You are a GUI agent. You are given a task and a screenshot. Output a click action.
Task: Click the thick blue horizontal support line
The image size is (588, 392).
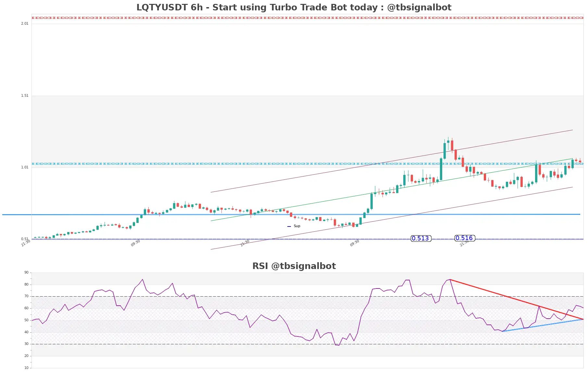(x=291, y=214)
